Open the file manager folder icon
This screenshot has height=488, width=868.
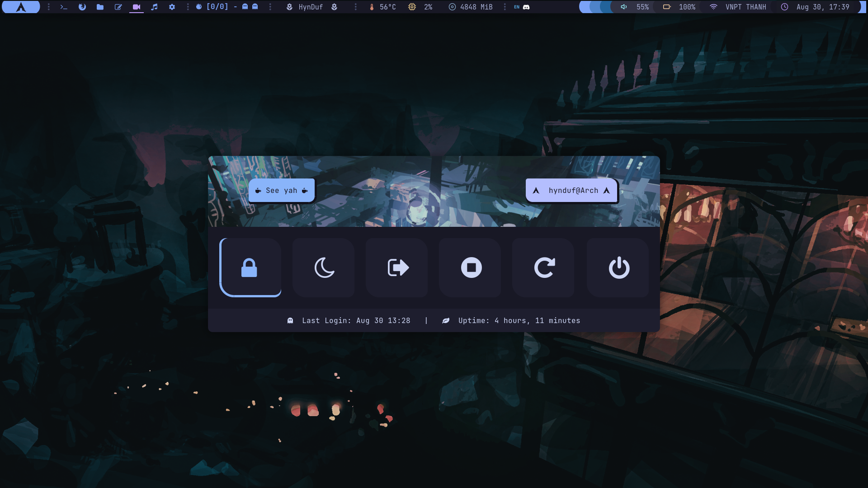100,7
